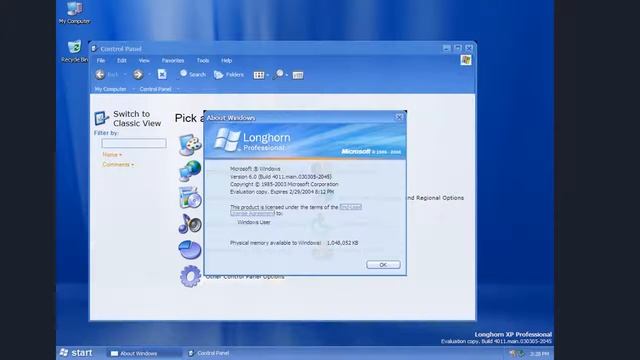Viewport: 640px width, 360px height.
Task: Click the Physical memory 1,048,052 KB value
Action: point(342,243)
